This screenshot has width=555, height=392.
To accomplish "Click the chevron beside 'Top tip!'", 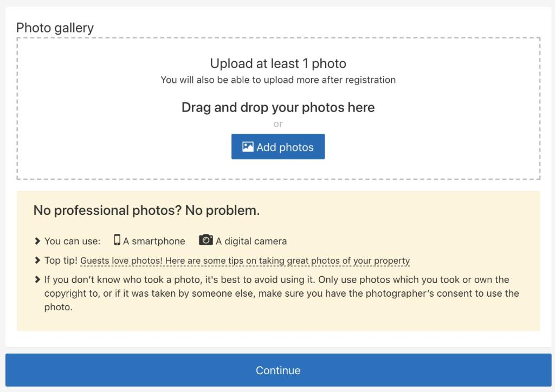I will [x=37, y=260].
